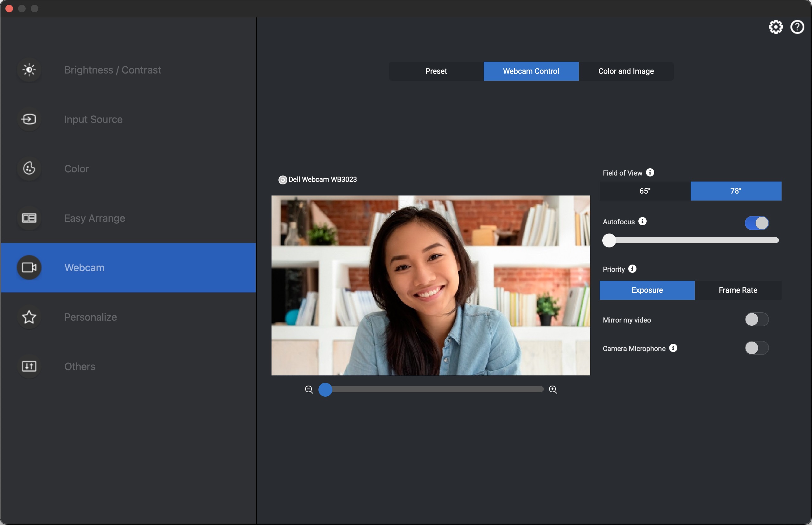
Task: Open the Personalize panel icon
Action: tap(29, 316)
